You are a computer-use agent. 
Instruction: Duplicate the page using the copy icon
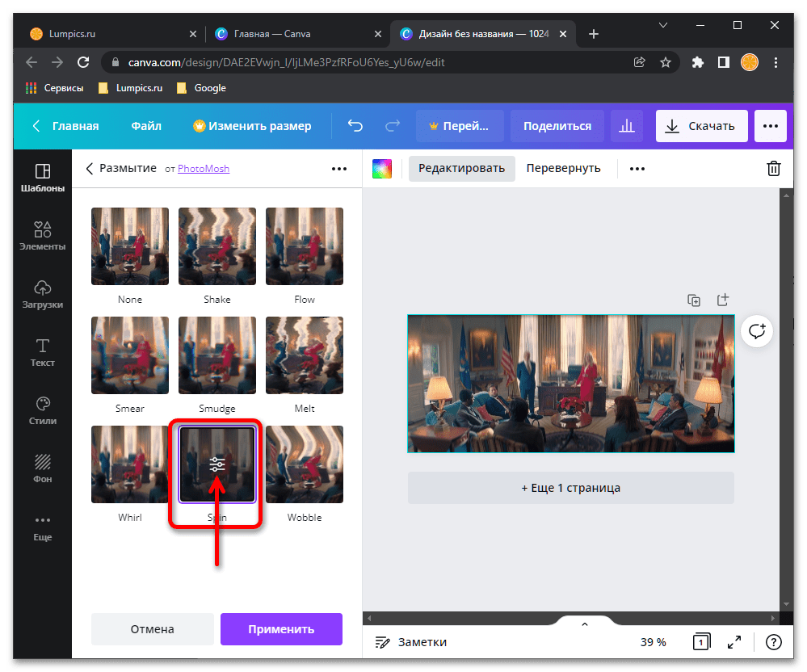(694, 300)
